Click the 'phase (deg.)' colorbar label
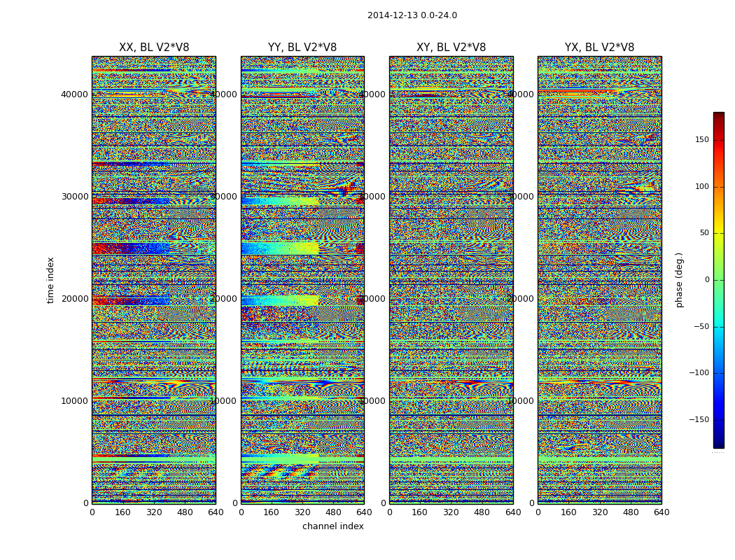The image size is (735, 560). [x=679, y=280]
